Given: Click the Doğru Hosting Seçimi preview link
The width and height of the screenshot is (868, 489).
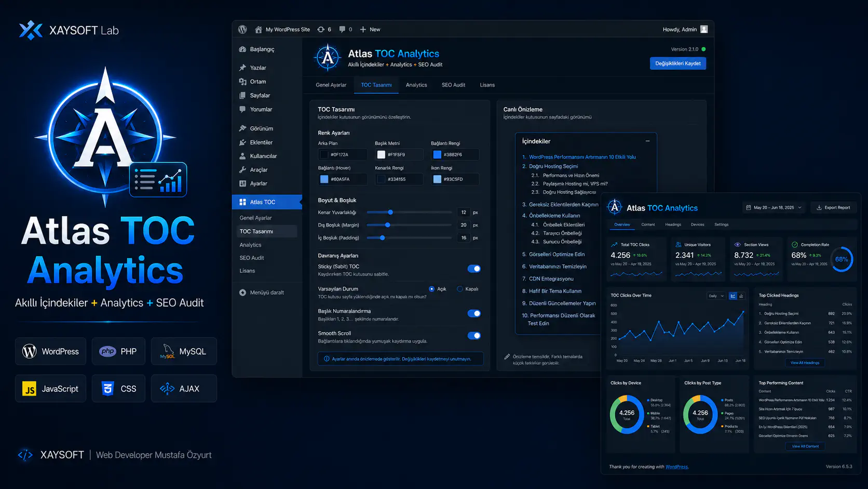Looking at the screenshot, I should tap(553, 166).
